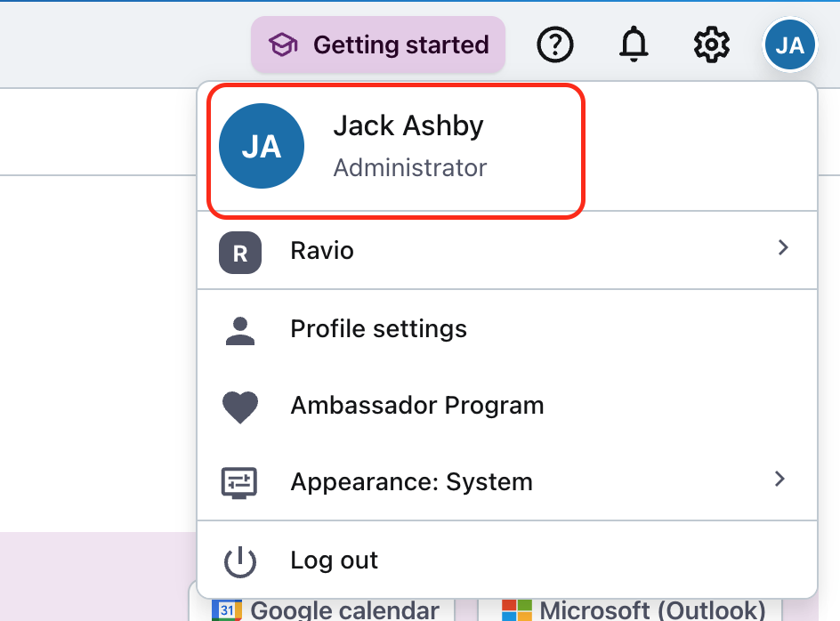Click the heart icon for Ambassador Program
The height and width of the screenshot is (621, 840).
click(x=240, y=407)
